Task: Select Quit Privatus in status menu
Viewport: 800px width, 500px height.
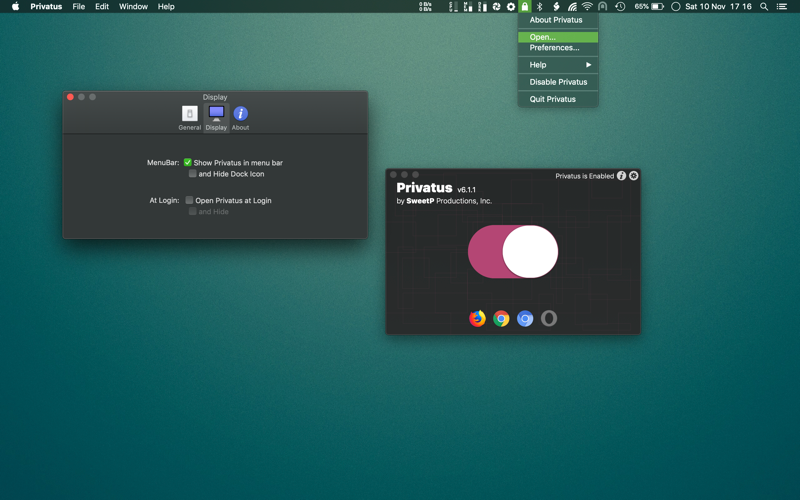Action: pyautogui.click(x=558, y=99)
